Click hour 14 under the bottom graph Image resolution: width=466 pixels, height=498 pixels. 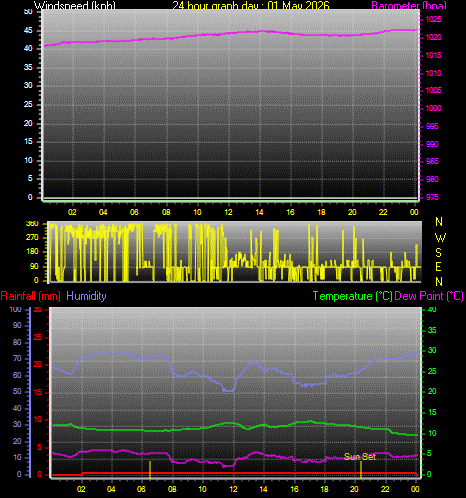pos(263,489)
